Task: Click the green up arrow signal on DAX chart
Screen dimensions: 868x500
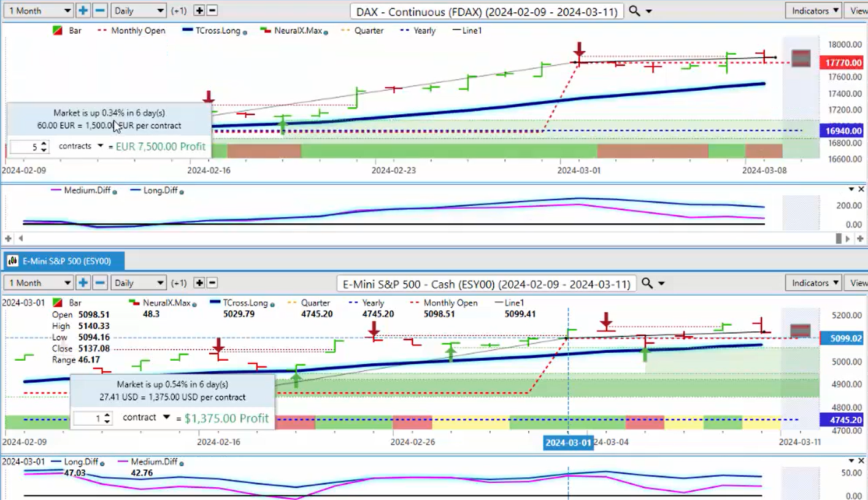Action: click(282, 126)
